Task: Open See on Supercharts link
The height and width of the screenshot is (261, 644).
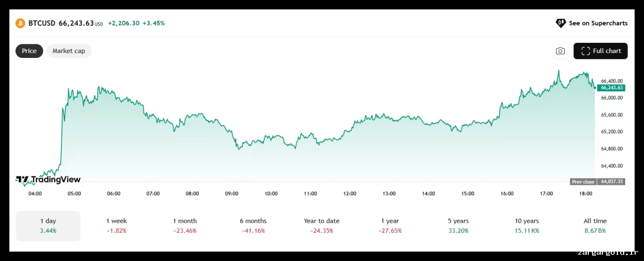Action: (598, 23)
